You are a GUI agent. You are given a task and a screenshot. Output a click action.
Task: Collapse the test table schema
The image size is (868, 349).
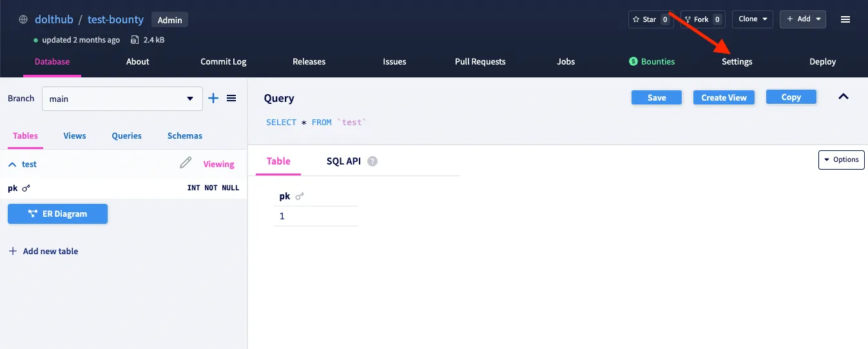point(12,165)
